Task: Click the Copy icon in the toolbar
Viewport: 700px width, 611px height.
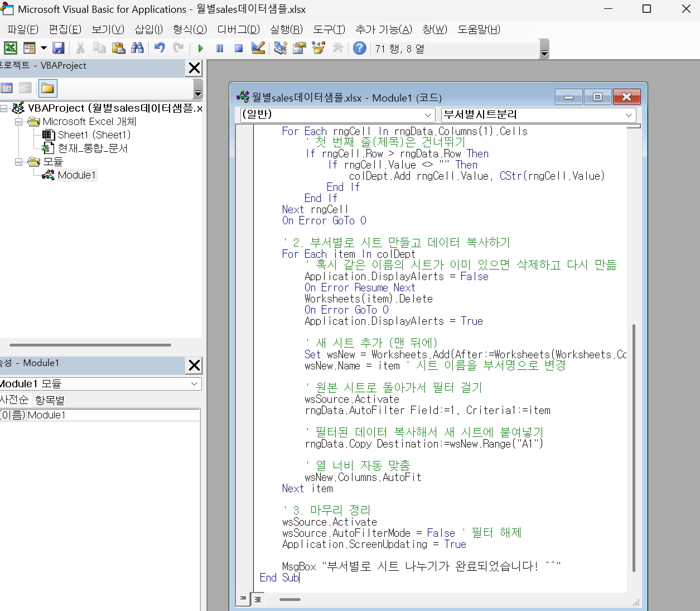Action: tap(99, 48)
